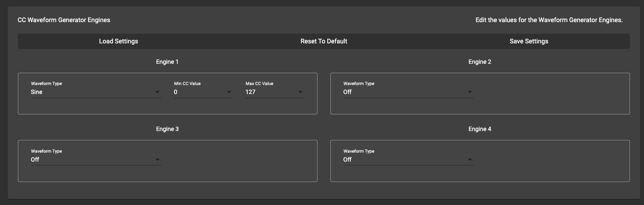
Task: Click the Engine 1 heading
Action: coord(167,62)
